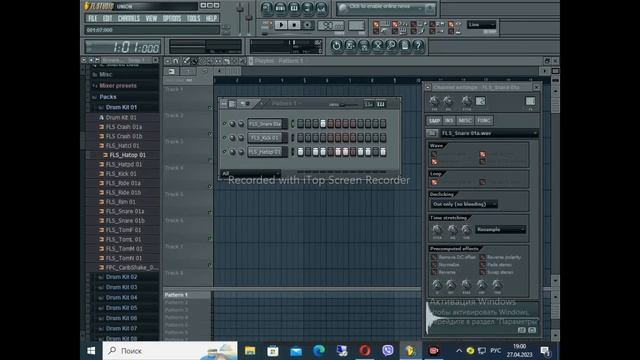Enable the Reverse checkbox

434,272
